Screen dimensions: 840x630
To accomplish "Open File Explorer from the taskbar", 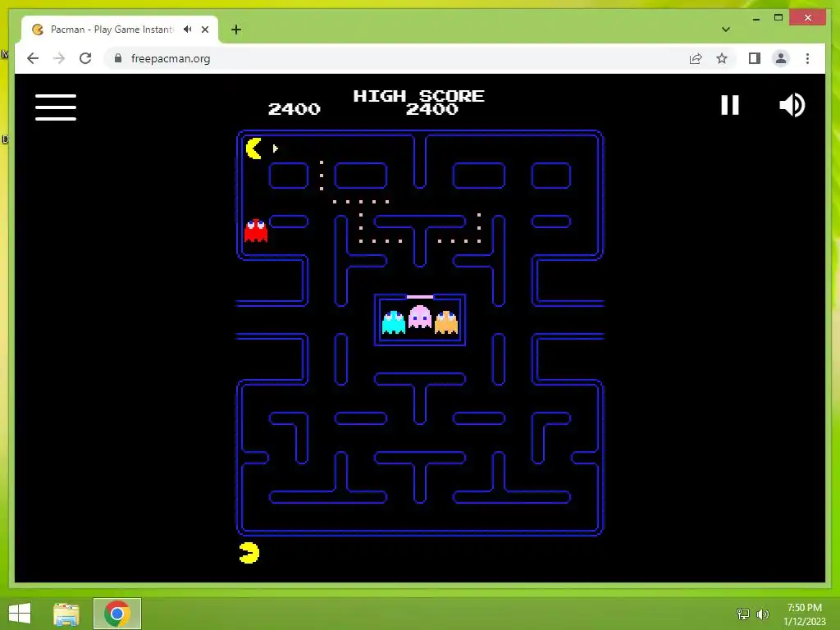I will point(66,614).
